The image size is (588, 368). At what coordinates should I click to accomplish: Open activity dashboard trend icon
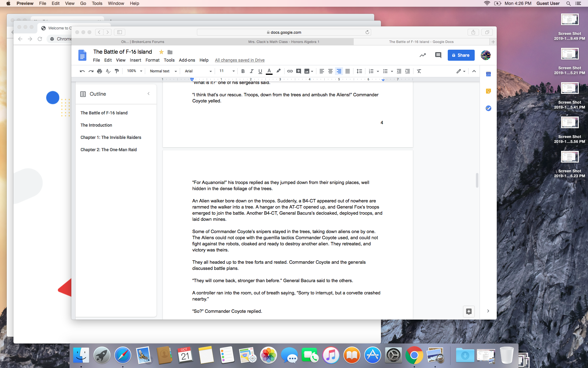pos(423,55)
